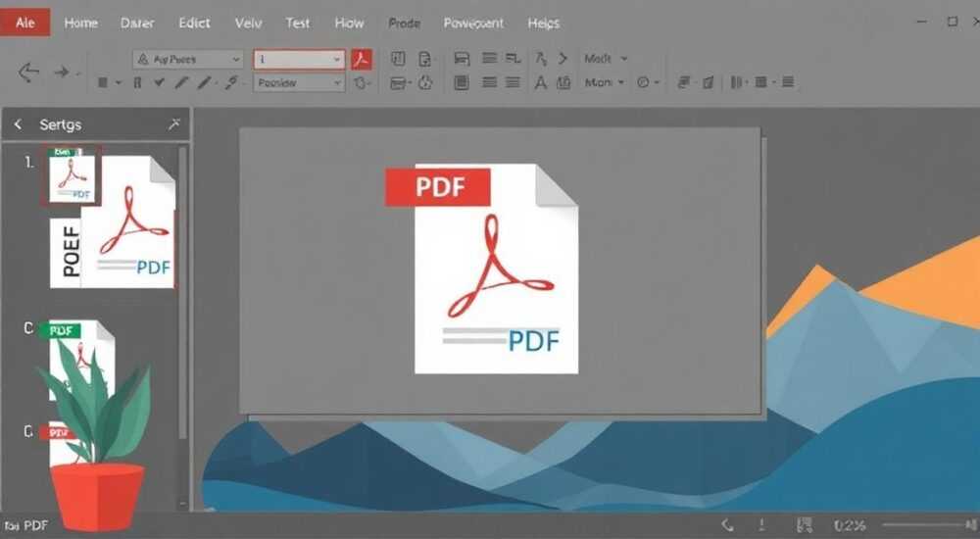Click the back arrow in the toolbar

click(x=28, y=72)
